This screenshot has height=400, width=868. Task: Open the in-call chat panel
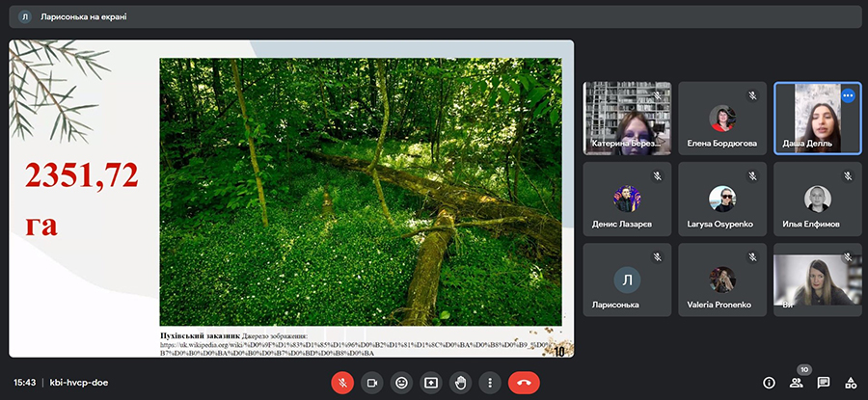824,383
